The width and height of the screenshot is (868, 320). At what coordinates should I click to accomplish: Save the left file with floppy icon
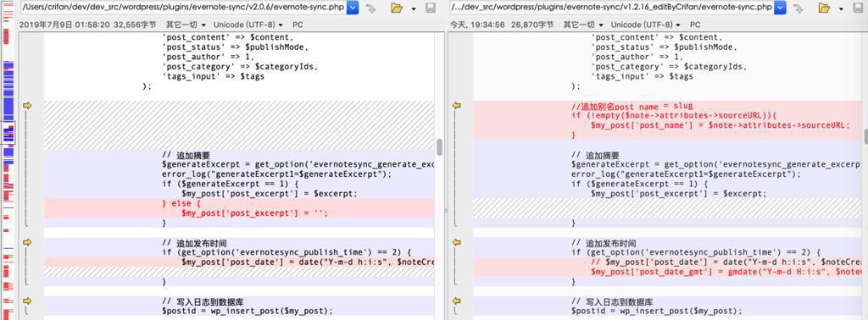[x=430, y=8]
